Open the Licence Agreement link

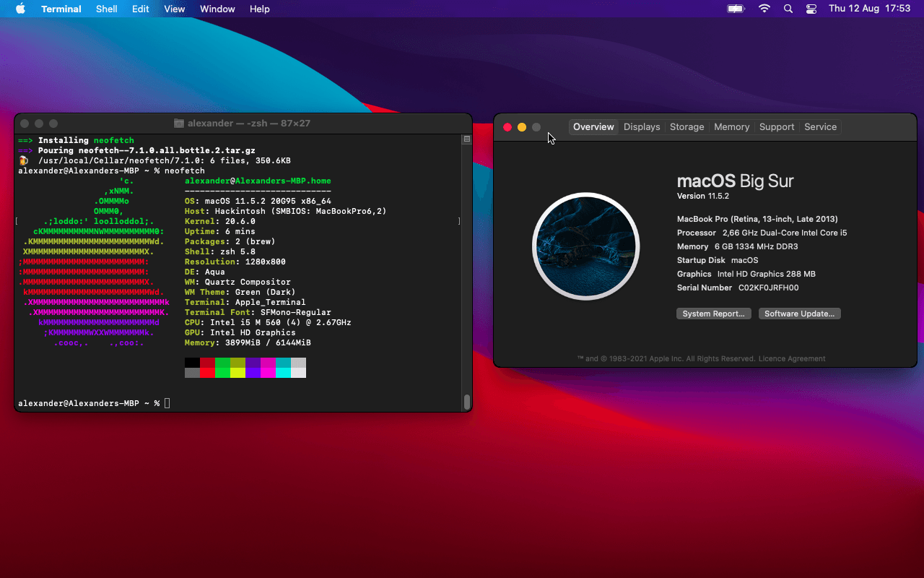[791, 359]
